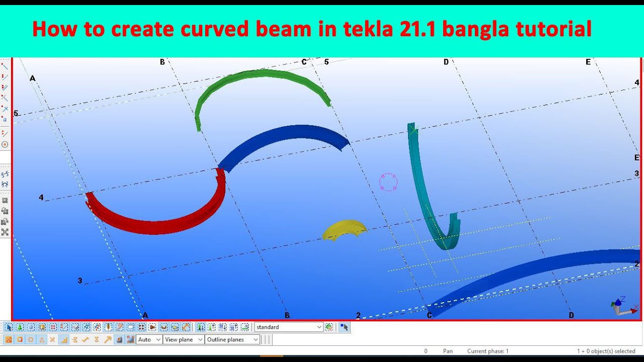Click the snap to reference lines icon

tap(120, 339)
